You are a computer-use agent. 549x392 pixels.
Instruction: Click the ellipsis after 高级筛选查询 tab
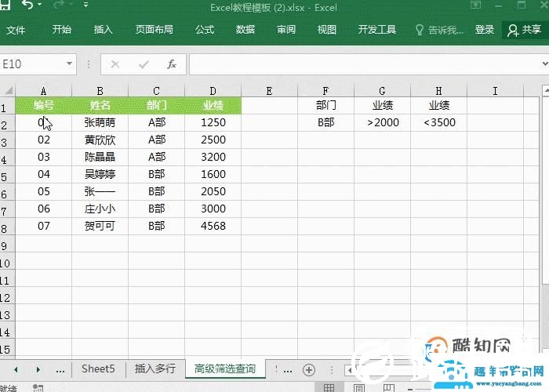click(x=288, y=370)
